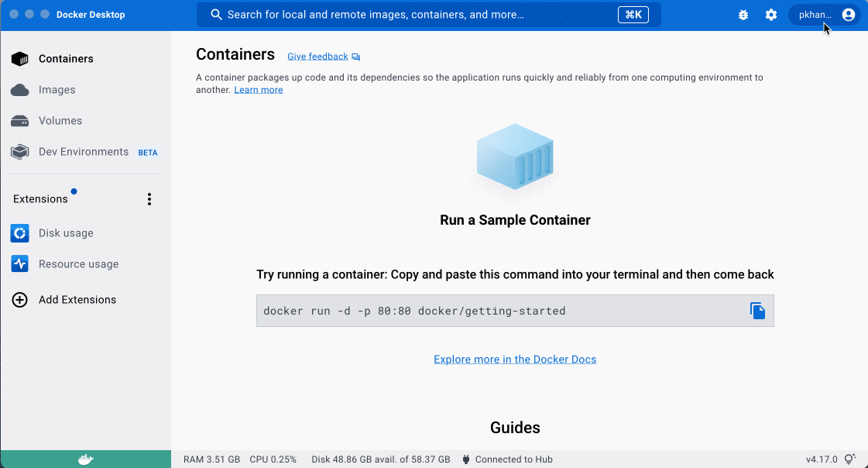Screen dimensions: 868x468
Task: Open the troubleshoot bug icon
Action: (743, 15)
